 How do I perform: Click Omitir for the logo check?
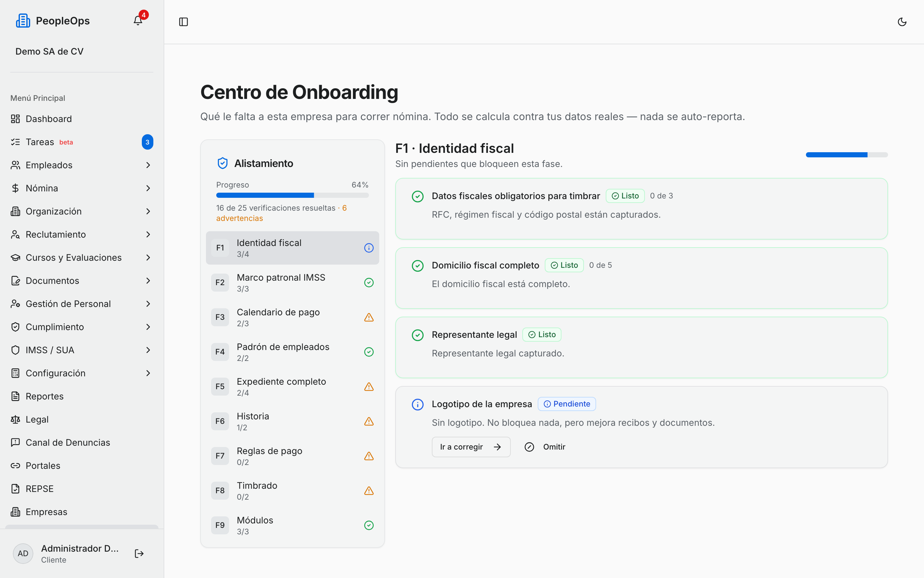click(545, 447)
